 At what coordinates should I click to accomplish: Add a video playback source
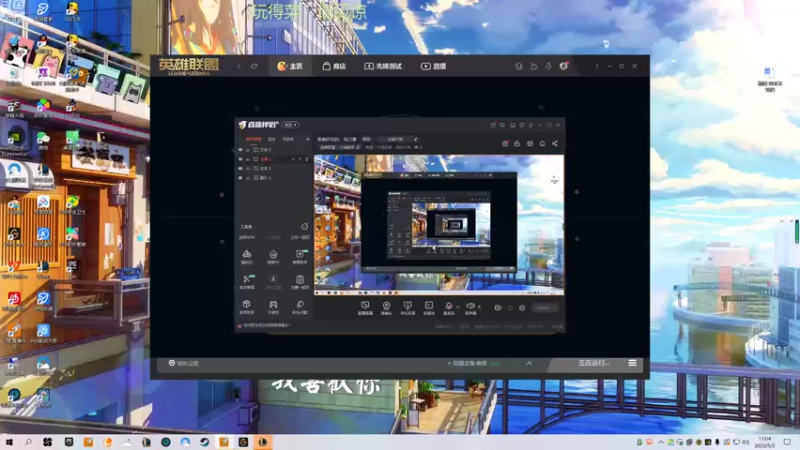[429, 308]
